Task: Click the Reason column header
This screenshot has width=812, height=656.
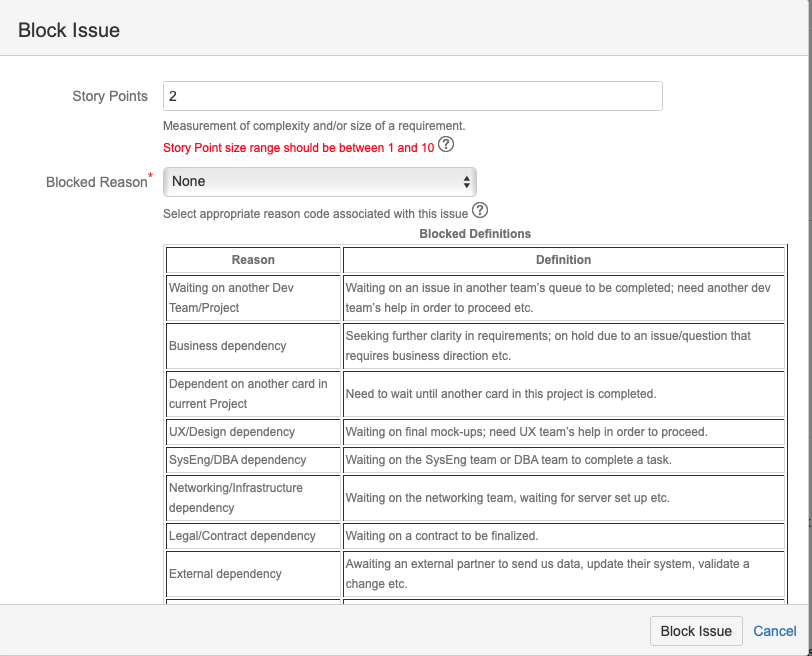Action: pyautogui.click(x=253, y=260)
